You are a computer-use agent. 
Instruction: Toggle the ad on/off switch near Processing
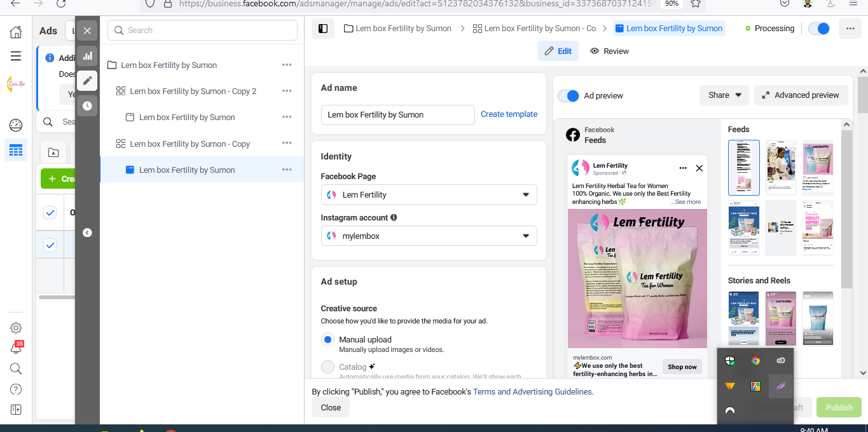coord(819,29)
